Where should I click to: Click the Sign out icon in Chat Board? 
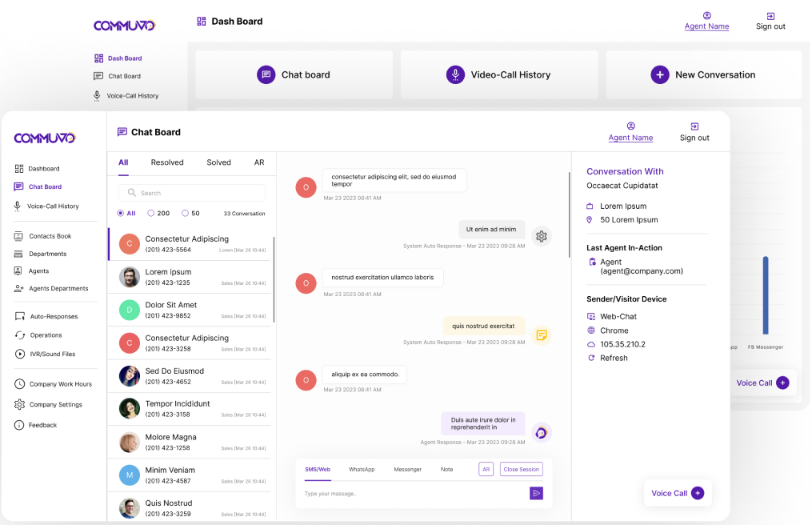click(694, 126)
